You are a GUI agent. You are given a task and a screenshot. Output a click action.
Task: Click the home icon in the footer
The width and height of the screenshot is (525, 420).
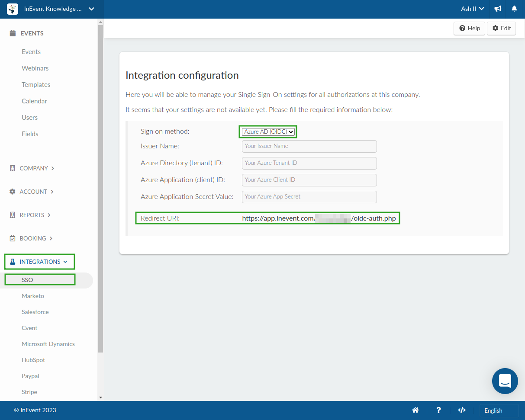(415, 410)
